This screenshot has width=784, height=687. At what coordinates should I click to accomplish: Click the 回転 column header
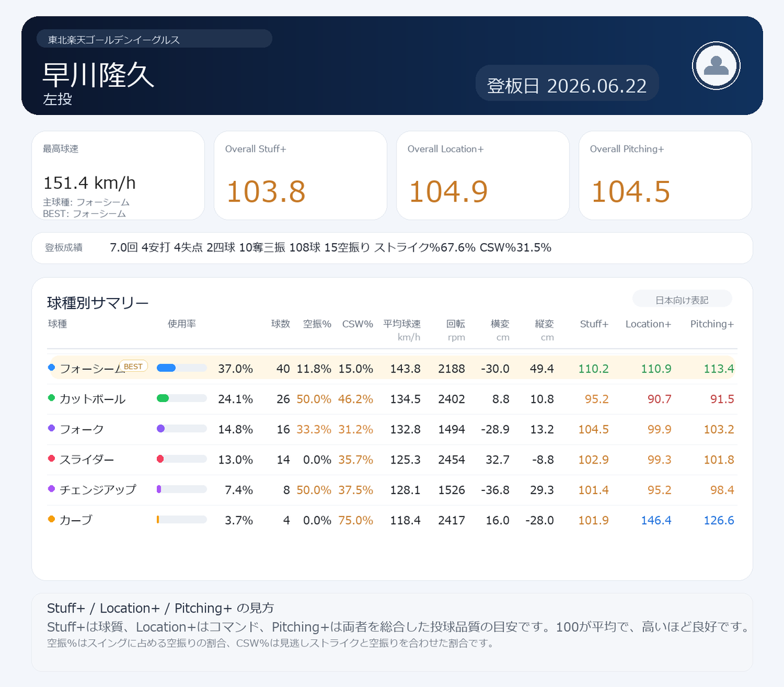(x=455, y=324)
